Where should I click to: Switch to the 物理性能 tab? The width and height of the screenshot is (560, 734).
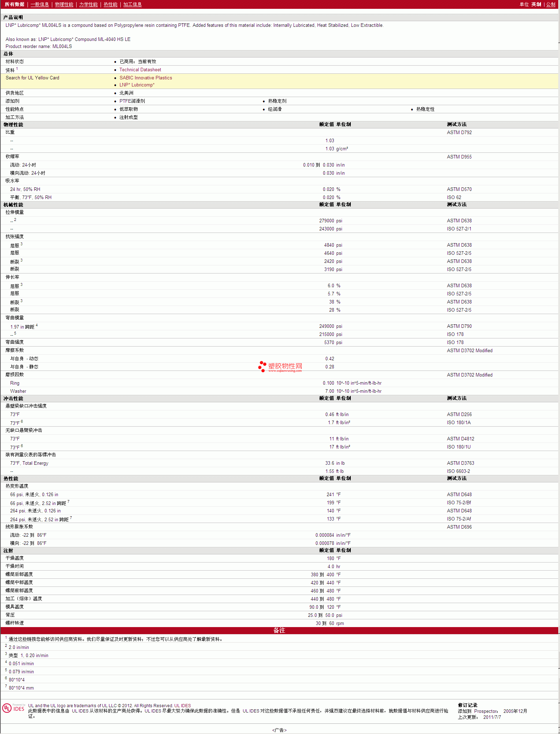tap(64, 5)
